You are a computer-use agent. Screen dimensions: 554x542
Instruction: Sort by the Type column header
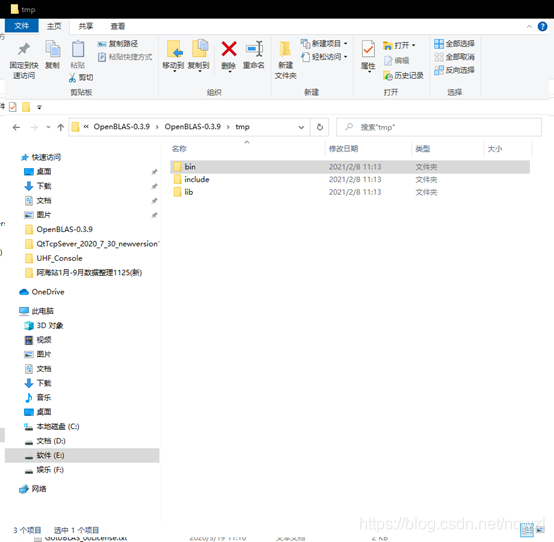click(x=423, y=149)
